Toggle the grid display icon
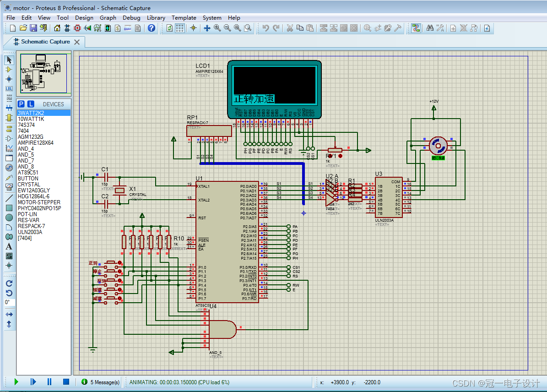 click(x=179, y=28)
